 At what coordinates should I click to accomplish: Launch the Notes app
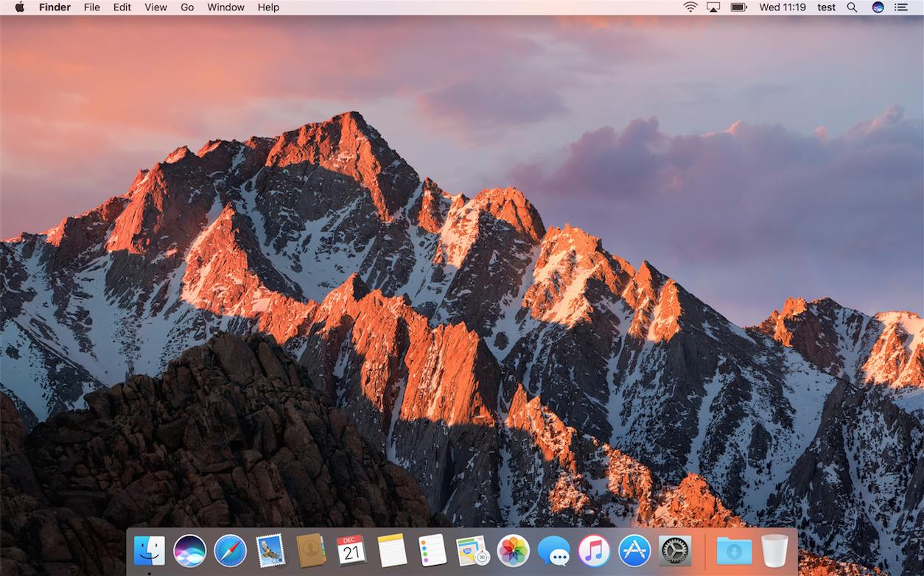click(x=392, y=550)
